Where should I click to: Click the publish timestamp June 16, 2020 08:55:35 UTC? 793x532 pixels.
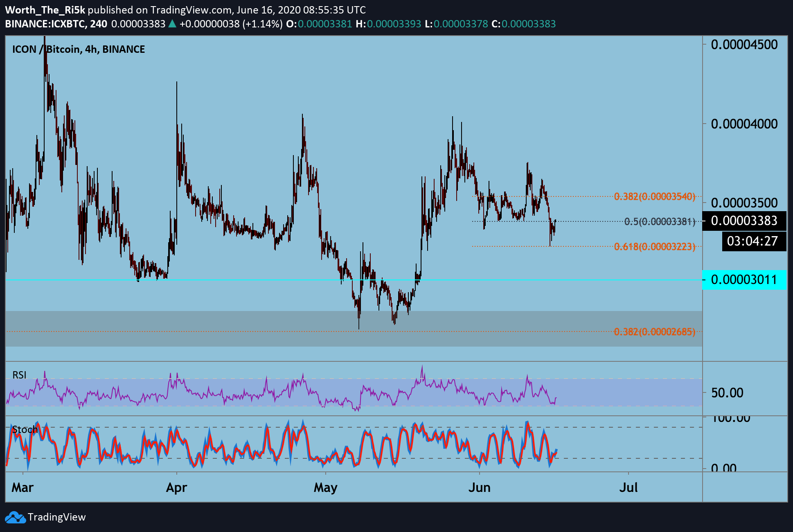(x=301, y=10)
